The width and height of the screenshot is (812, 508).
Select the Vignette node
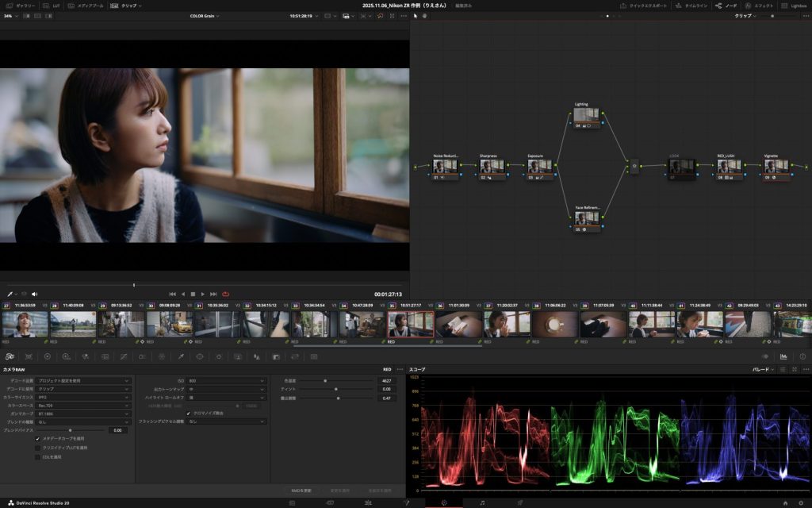pyautogui.click(x=776, y=167)
